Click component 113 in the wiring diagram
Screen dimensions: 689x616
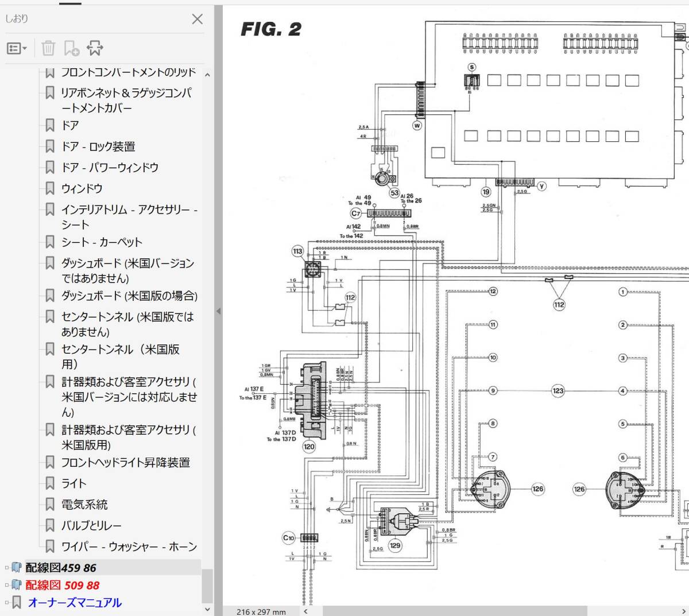coord(297,251)
